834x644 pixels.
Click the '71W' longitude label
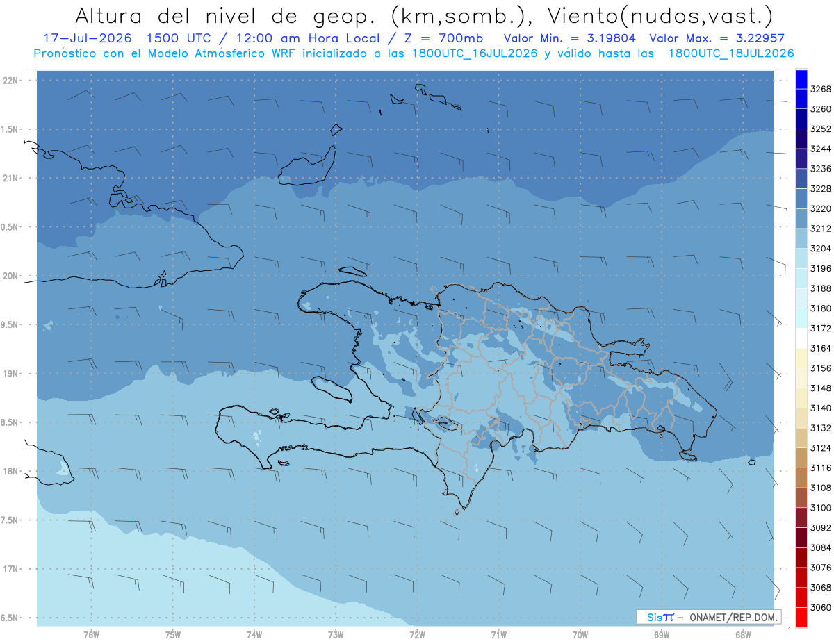(498, 635)
